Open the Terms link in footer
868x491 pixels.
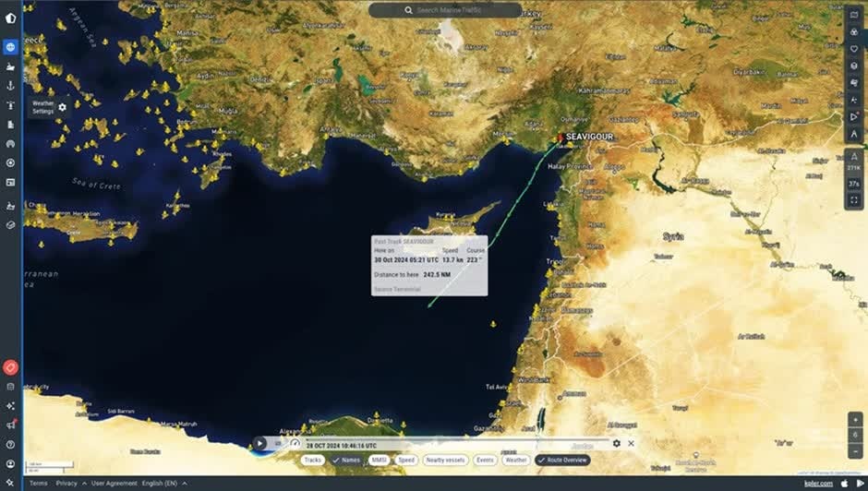pyautogui.click(x=38, y=484)
